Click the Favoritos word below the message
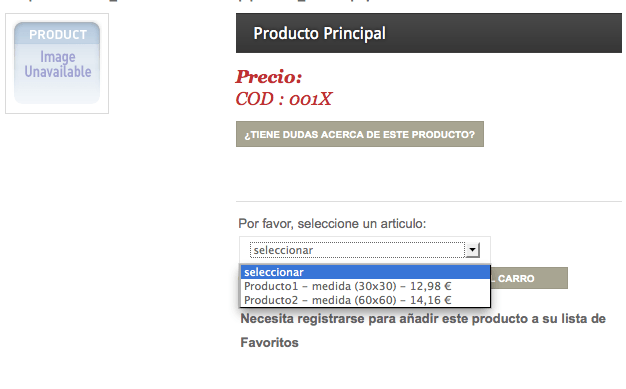The width and height of the screenshot is (626, 389). (269, 343)
